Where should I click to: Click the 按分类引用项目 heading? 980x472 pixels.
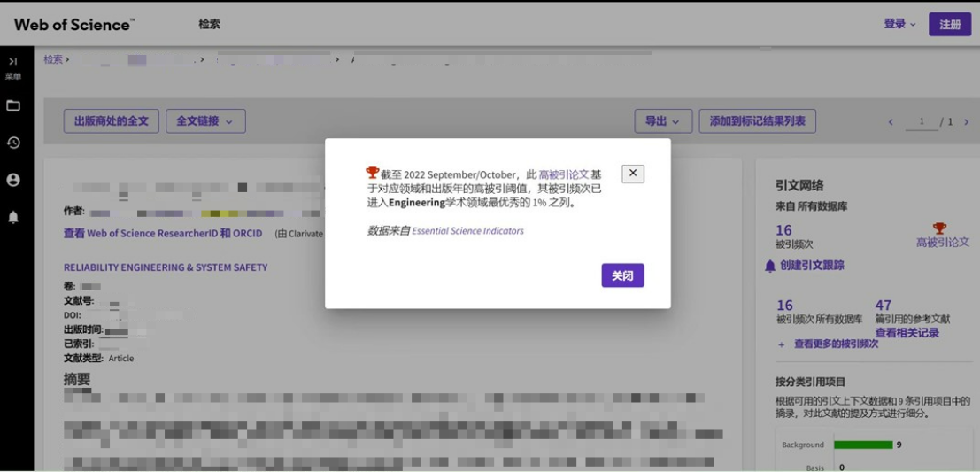click(810, 382)
